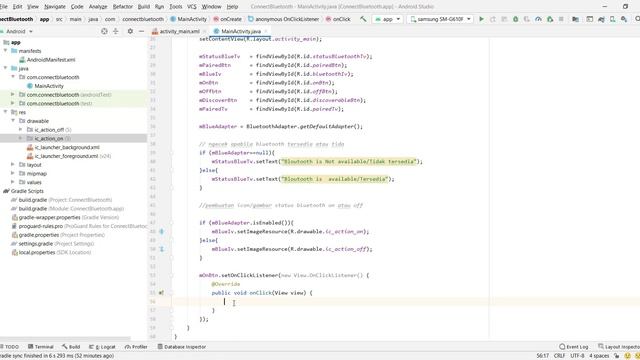
Task: Click the Project Structure folder icon
Action: [x=576, y=19]
